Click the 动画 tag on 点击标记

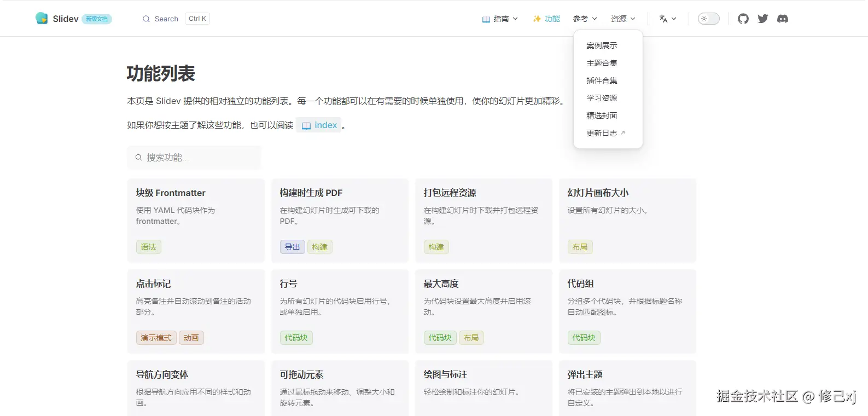191,338
